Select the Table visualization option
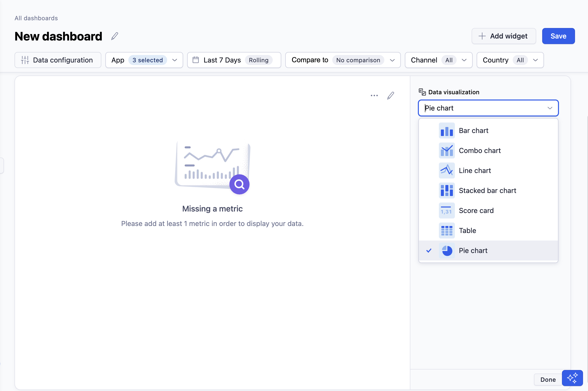The height and width of the screenshot is (391, 588). 467,230
